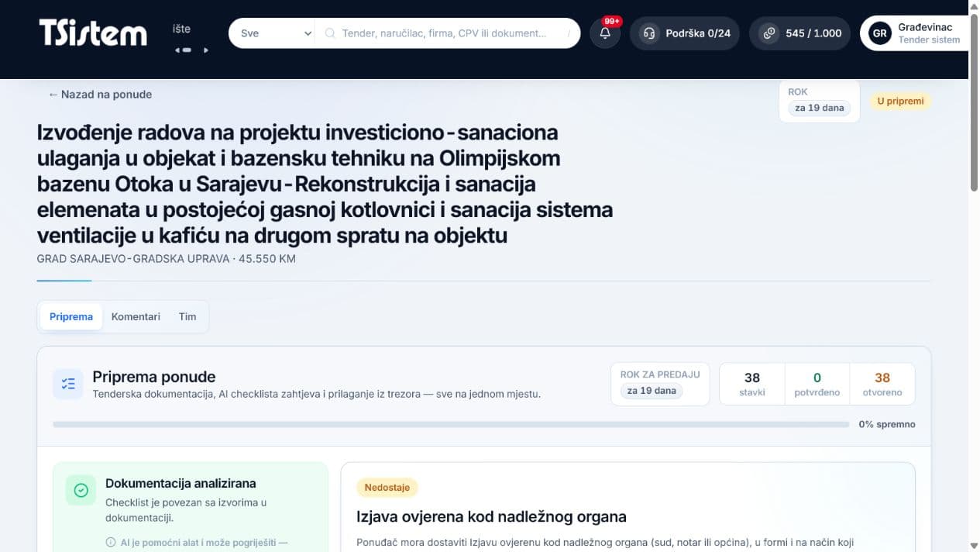Click the link icon beside 545 / 1.000
Viewport: 980px width, 552px height.
point(769,33)
